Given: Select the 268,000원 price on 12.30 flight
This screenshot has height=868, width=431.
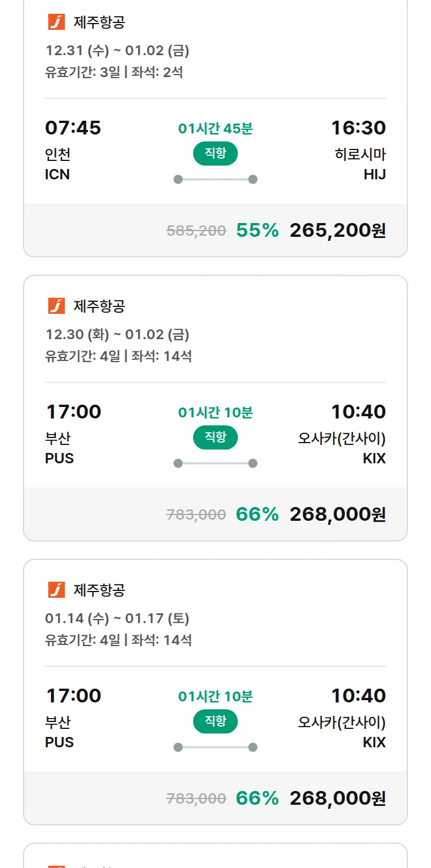Looking at the screenshot, I should (x=337, y=514).
